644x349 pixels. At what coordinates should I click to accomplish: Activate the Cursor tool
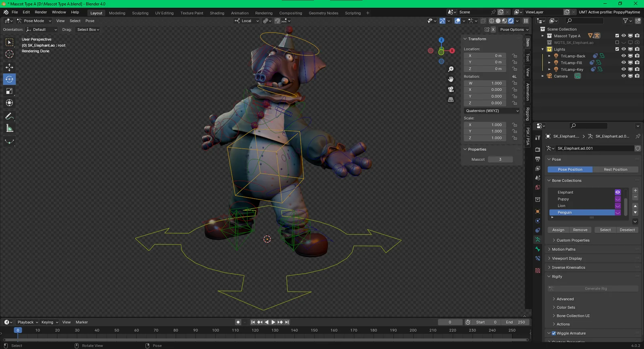(9, 54)
